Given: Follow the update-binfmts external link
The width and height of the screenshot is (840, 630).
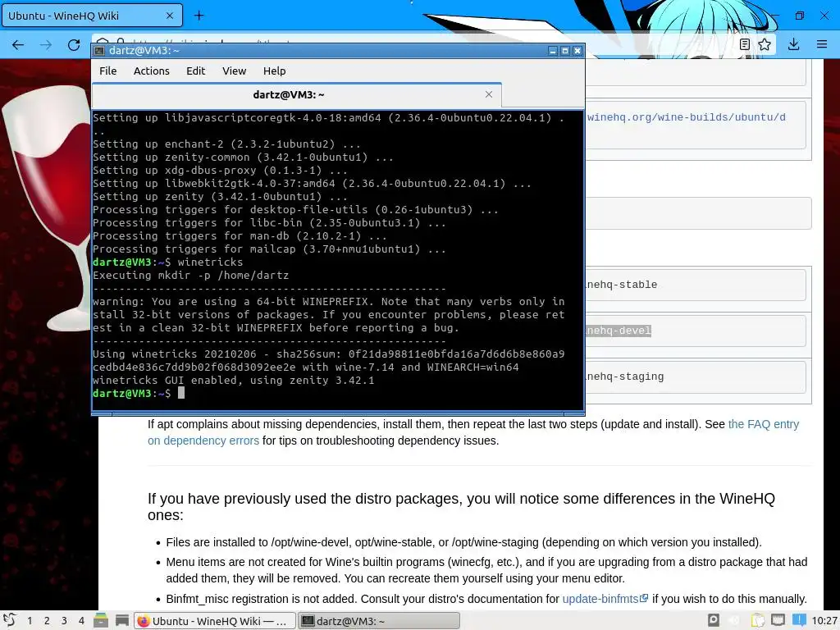Looking at the screenshot, I should 605,599.
